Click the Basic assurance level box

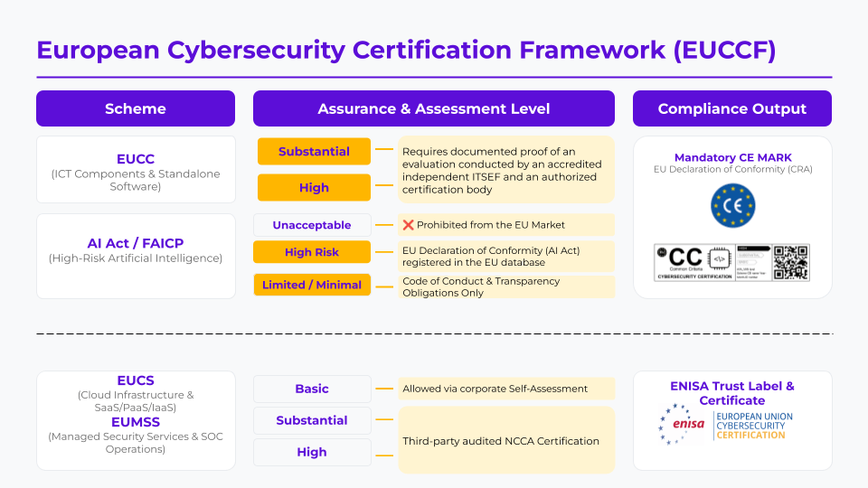pos(312,389)
